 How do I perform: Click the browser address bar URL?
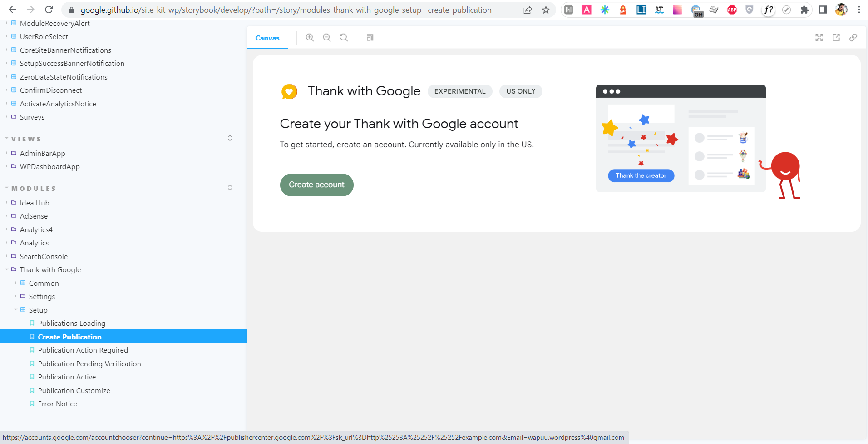286,10
